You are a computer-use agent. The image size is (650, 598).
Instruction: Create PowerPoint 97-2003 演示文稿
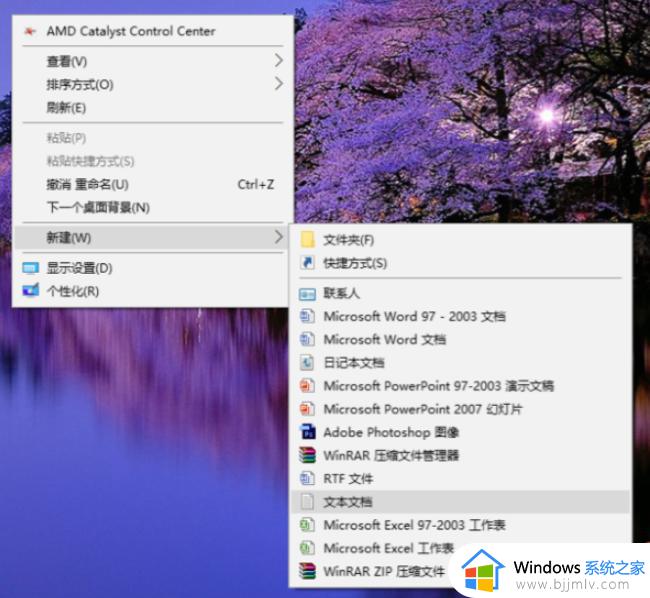tap(461, 386)
